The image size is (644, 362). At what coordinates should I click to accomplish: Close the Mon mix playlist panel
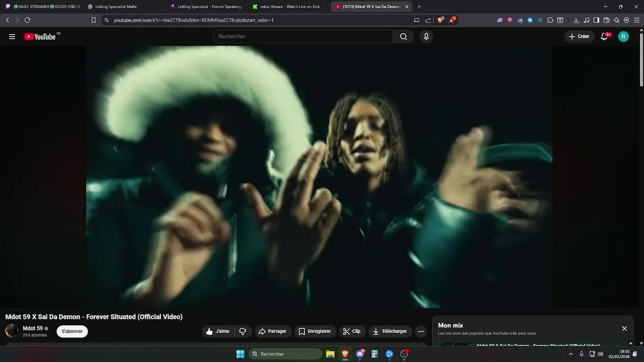point(624,328)
